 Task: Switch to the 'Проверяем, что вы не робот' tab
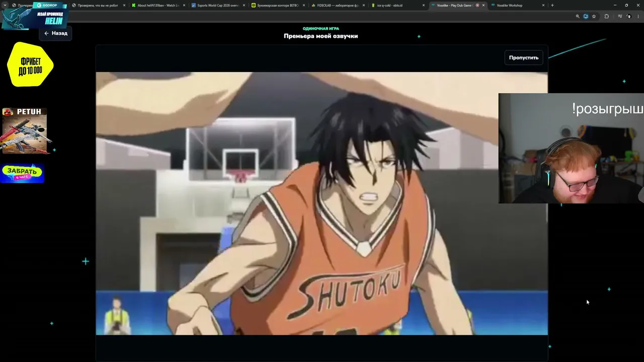pyautogui.click(x=98, y=5)
